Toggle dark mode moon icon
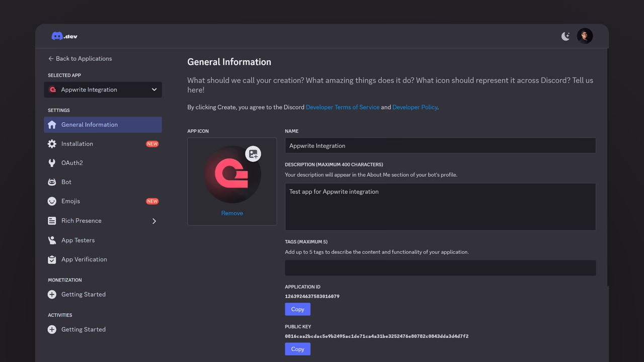This screenshot has width=644, height=362. coord(566,36)
